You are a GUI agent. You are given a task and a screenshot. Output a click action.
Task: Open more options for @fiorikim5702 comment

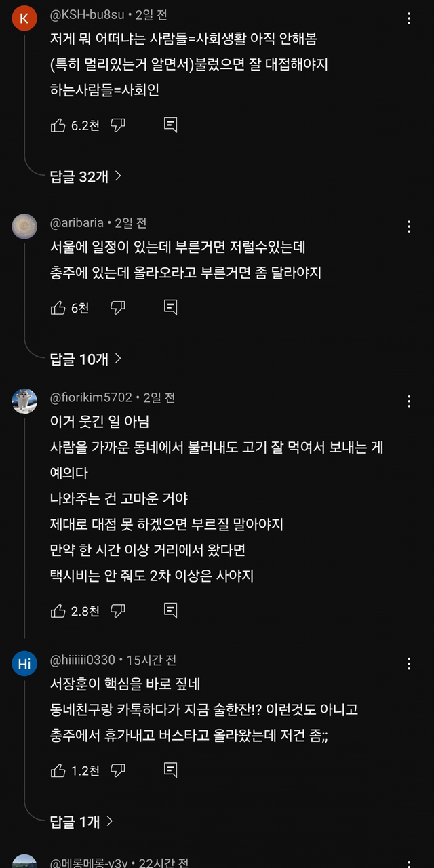coord(409,401)
